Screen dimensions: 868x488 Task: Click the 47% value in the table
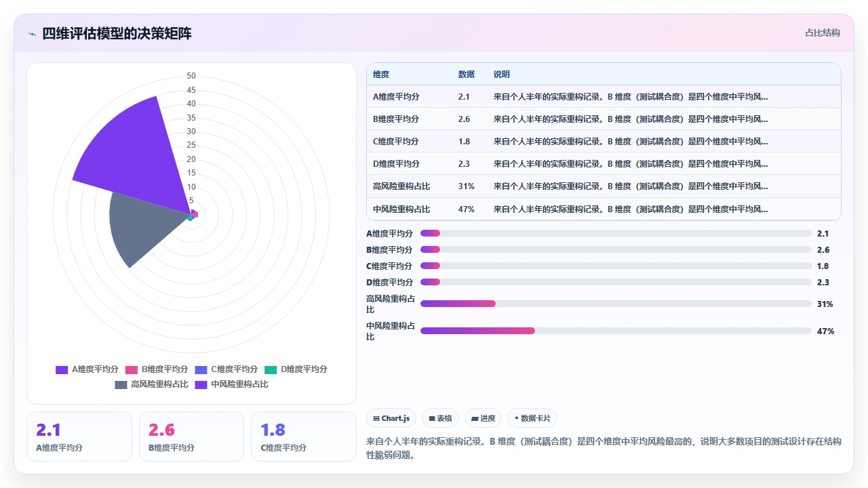pyautogui.click(x=467, y=209)
